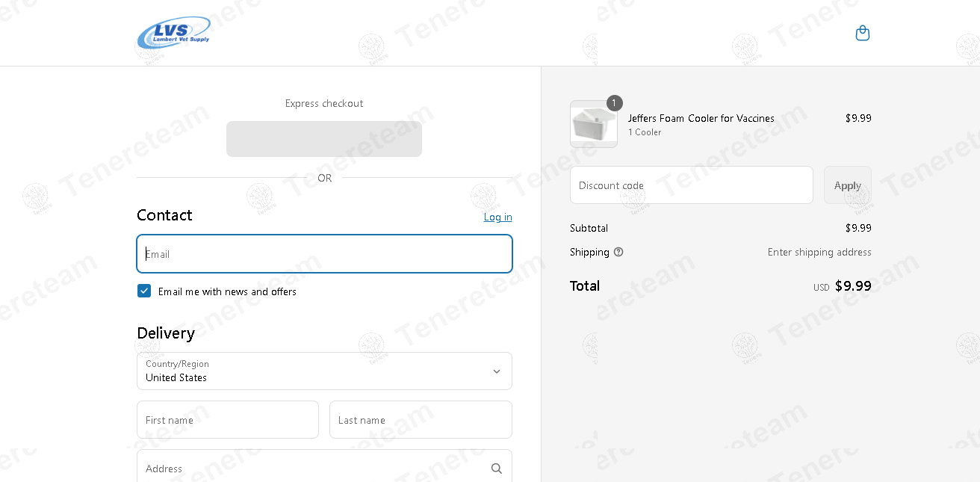Viewport: 980px width, 482px height.
Task: Click the Address text field
Action: (310, 469)
